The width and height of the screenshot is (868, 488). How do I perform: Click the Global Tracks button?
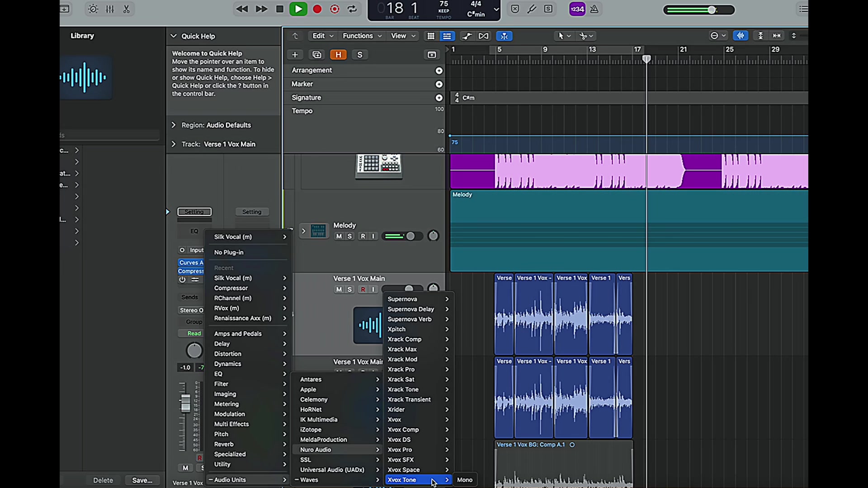tap(432, 55)
